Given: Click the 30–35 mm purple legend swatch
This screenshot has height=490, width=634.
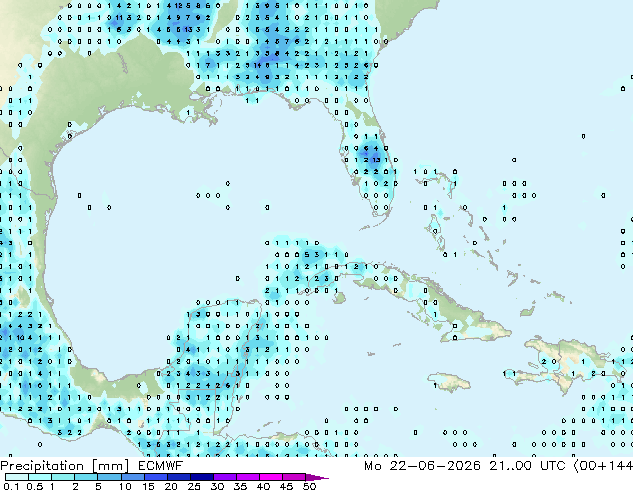Looking at the screenshot, I should pos(225,477).
